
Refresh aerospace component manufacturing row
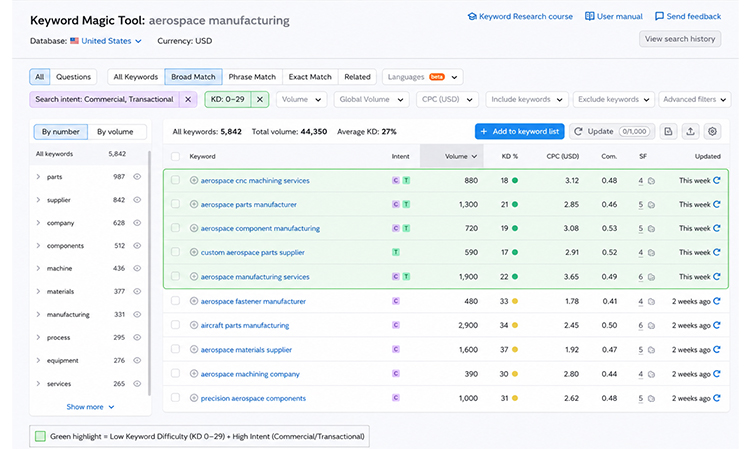[717, 228]
